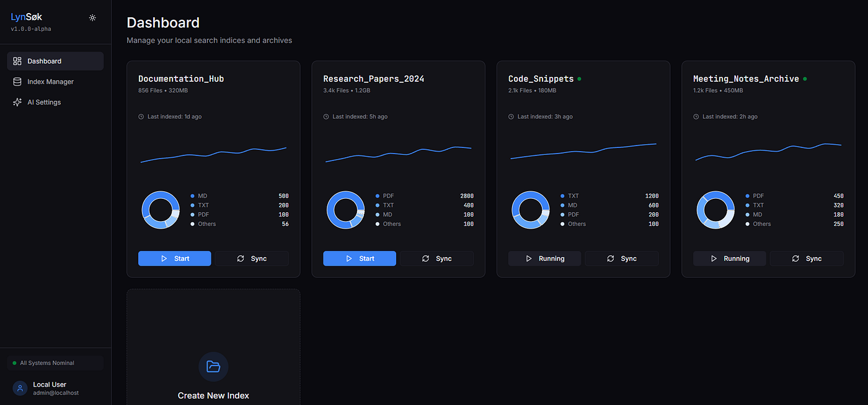Click the Local User avatar icon
The width and height of the screenshot is (868, 405).
coord(20,388)
